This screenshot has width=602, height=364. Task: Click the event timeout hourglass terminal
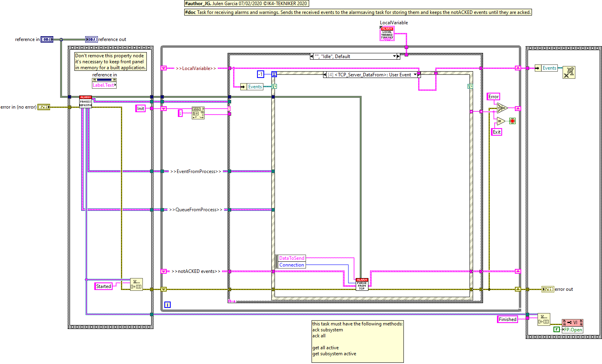coord(274,74)
